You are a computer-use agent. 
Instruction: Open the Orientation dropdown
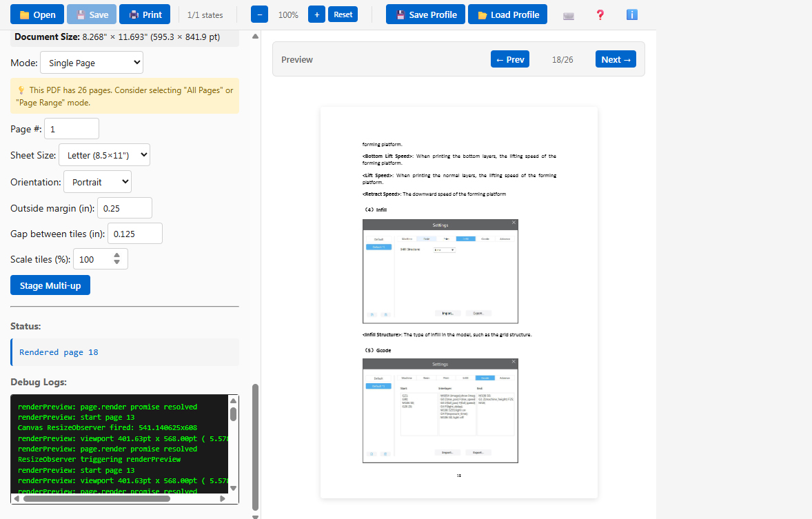97,182
